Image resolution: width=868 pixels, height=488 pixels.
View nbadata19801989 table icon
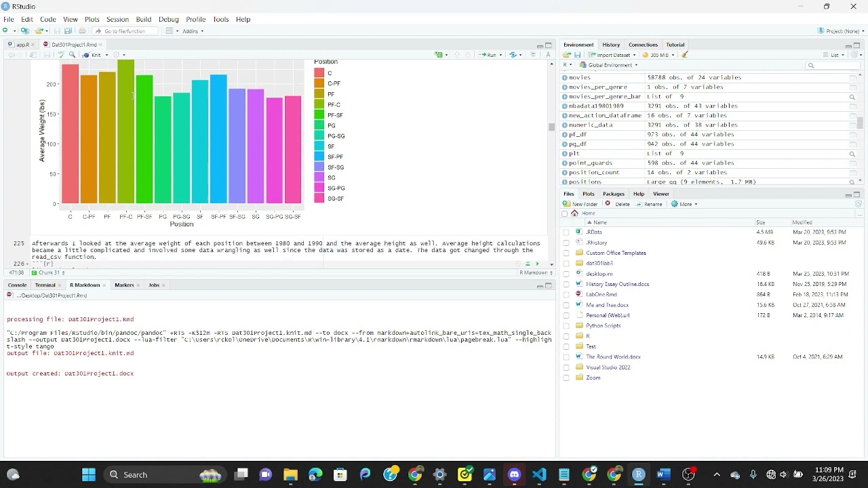(x=852, y=106)
